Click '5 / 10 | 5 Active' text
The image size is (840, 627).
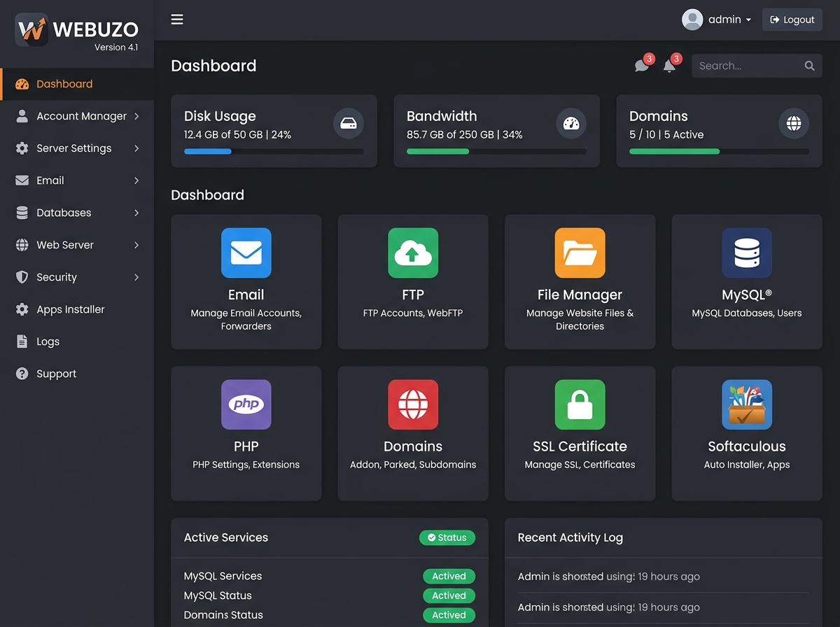[x=666, y=134]
